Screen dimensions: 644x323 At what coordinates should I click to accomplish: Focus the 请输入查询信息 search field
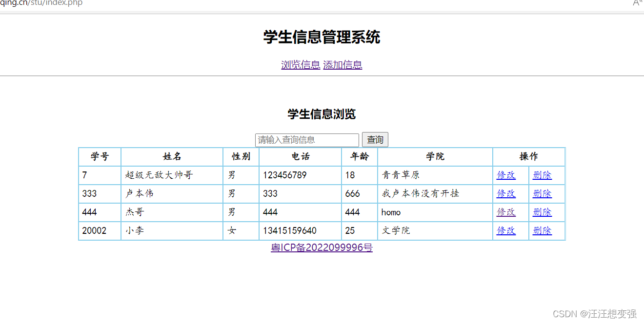point(307,140)
